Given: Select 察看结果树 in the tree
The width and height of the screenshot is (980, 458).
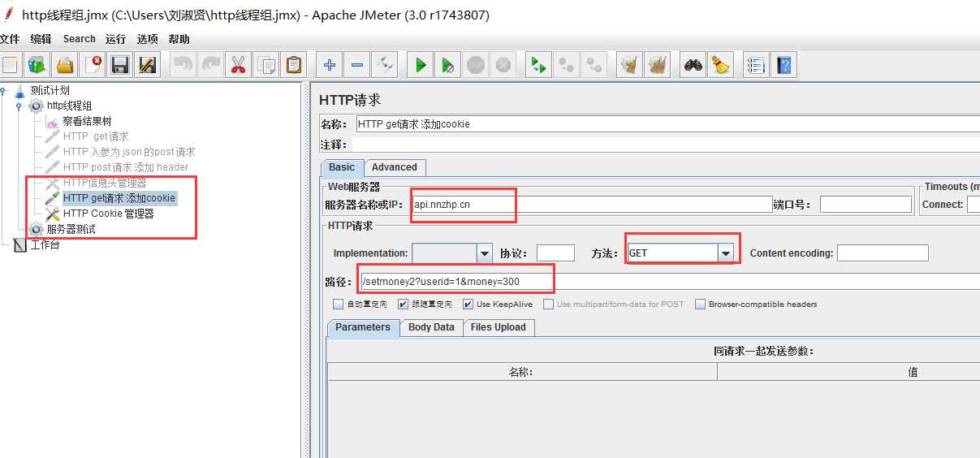Looking at the screenshot, I should [87, 121].
